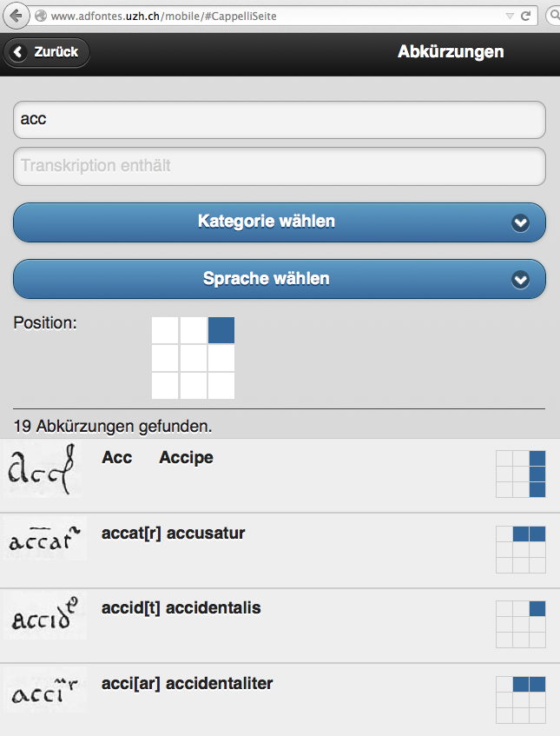The image size is (560, 736).
Task: Click the browser back arrow button
Action: point(15,15)
